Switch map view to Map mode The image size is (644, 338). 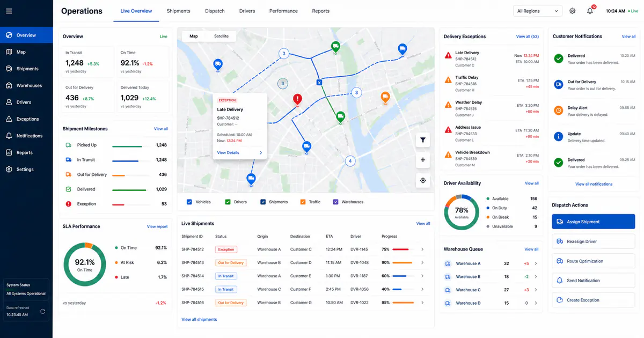(194, 36)
